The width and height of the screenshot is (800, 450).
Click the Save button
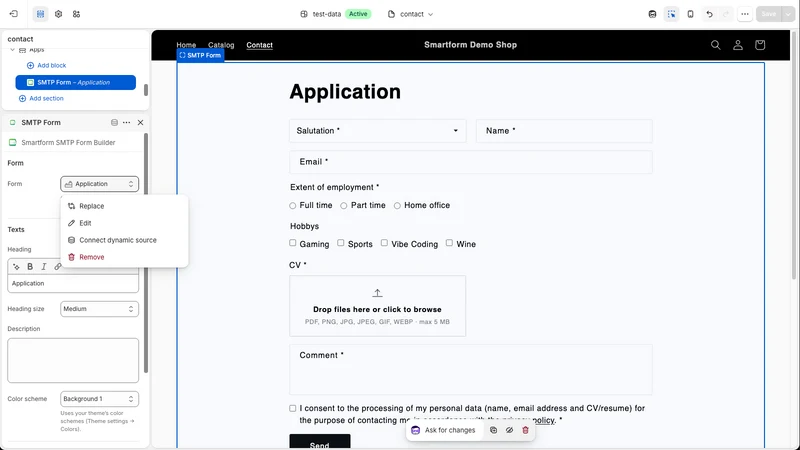click(x=769, y=14)
